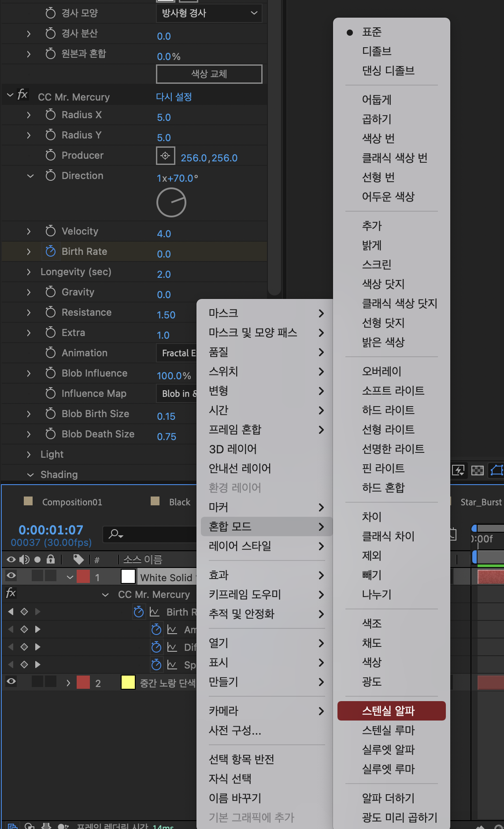Click the audio speaker column header icon
The image size is (504, 829).
[24, 560]
